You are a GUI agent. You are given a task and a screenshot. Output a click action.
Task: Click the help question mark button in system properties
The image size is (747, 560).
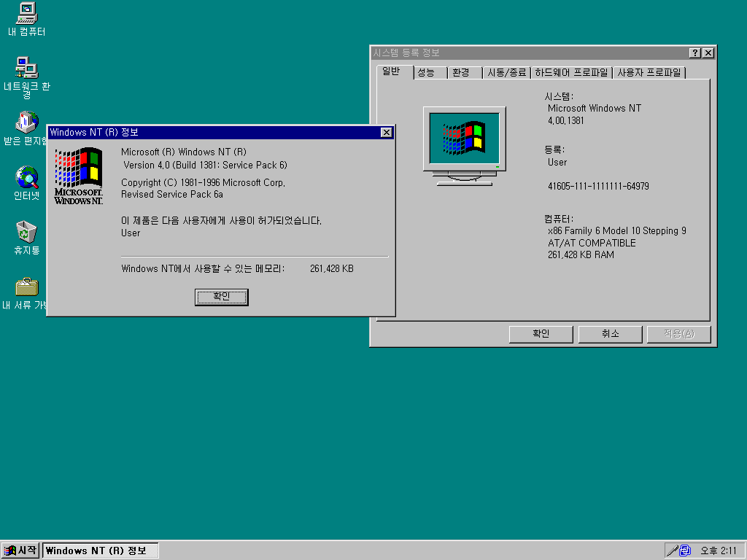pos(695,52)
